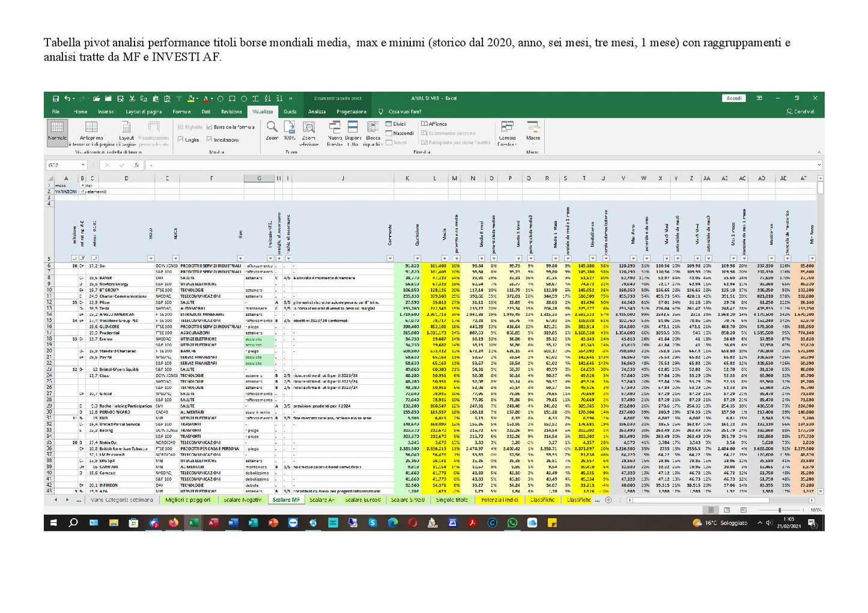The width and height of the screenshot is (868, 613).
Task: Expand the formula bar chevron
Action: (x=818, y=165)
